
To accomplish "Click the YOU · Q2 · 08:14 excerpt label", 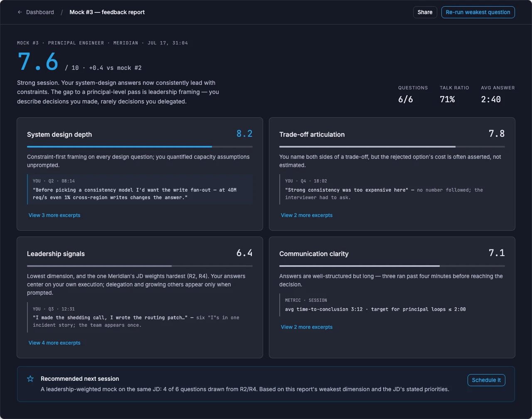I will [x=54, y=181].
